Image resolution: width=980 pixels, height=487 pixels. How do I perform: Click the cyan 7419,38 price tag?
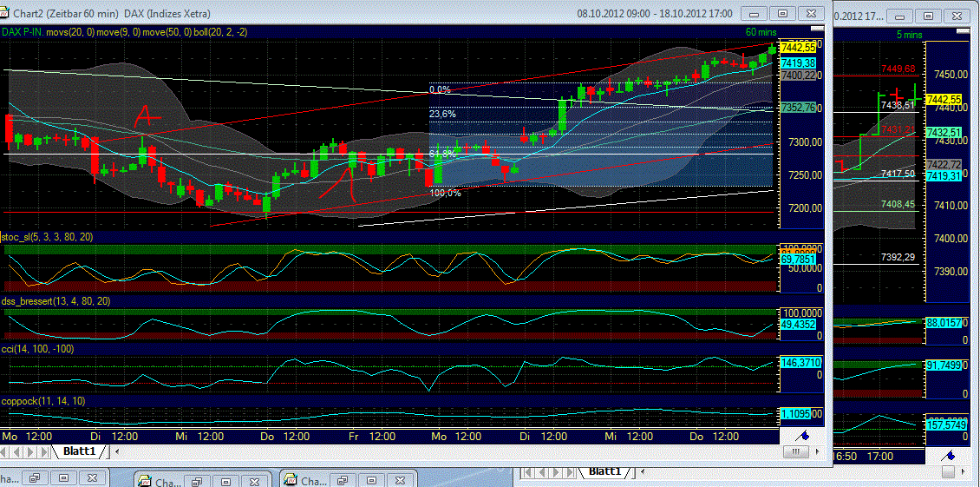(798, 63)
